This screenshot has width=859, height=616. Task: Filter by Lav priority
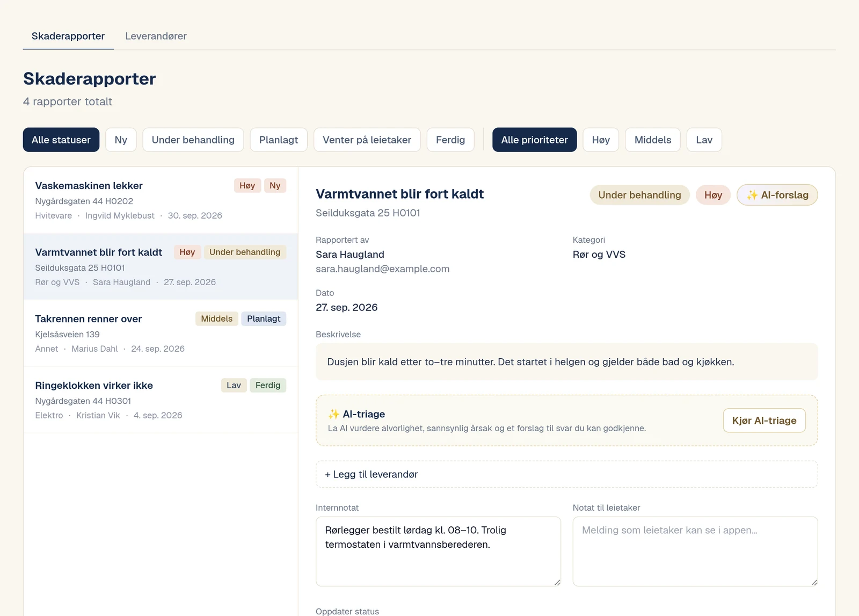pos(704,140)
